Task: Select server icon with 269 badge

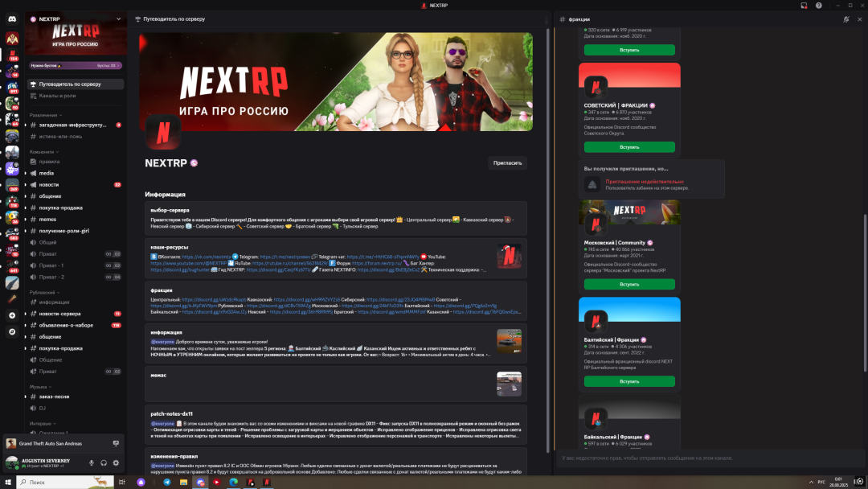Action: pyautogui.click(x=12, y=185)
